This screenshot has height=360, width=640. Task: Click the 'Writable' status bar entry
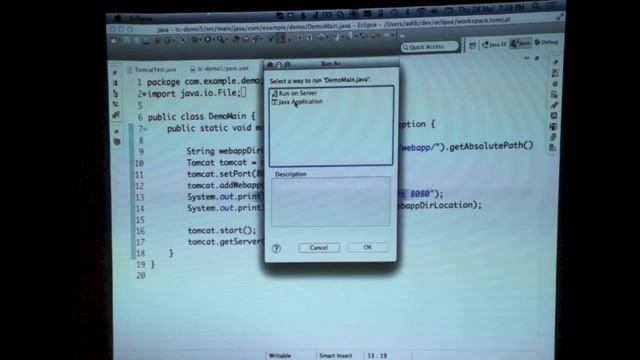click(280, 356)
